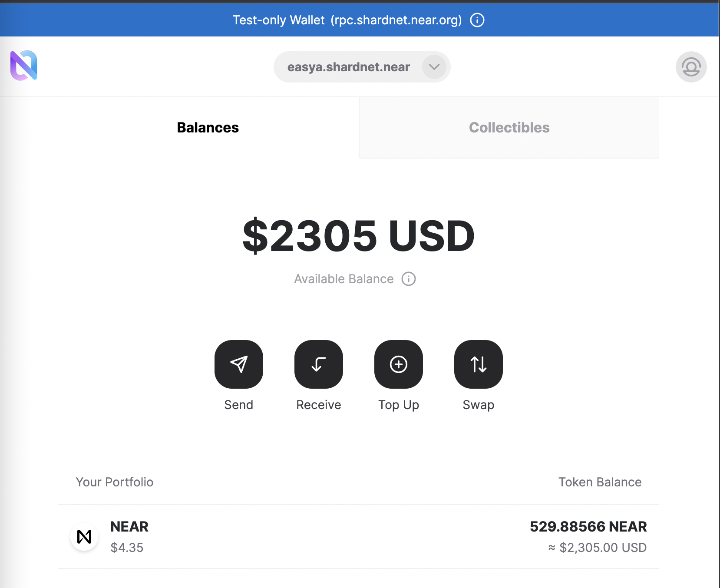Open the account profile icon

691,67
